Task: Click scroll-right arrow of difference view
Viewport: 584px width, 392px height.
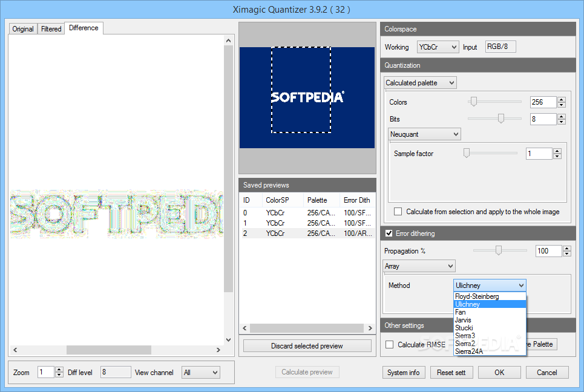Action: (x=218, y=350)
